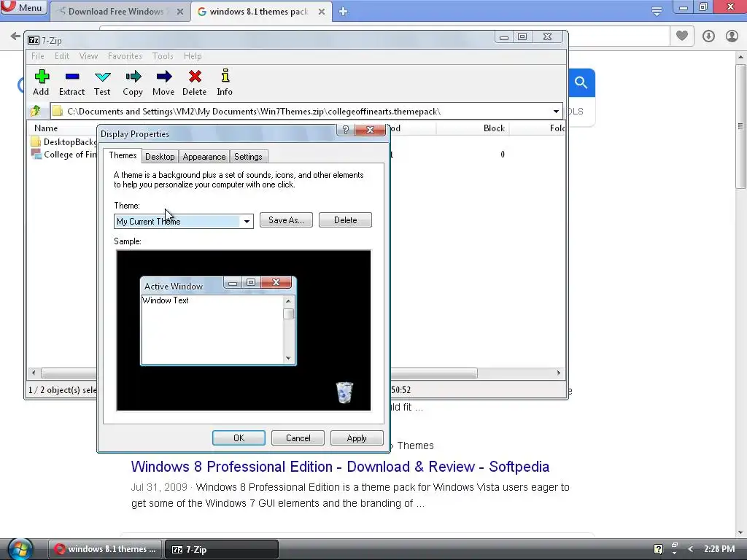The height and width of the screenshot is (560, 747).
Task: Switch to Opera taskbar button
Action: (x=105, y=549)
